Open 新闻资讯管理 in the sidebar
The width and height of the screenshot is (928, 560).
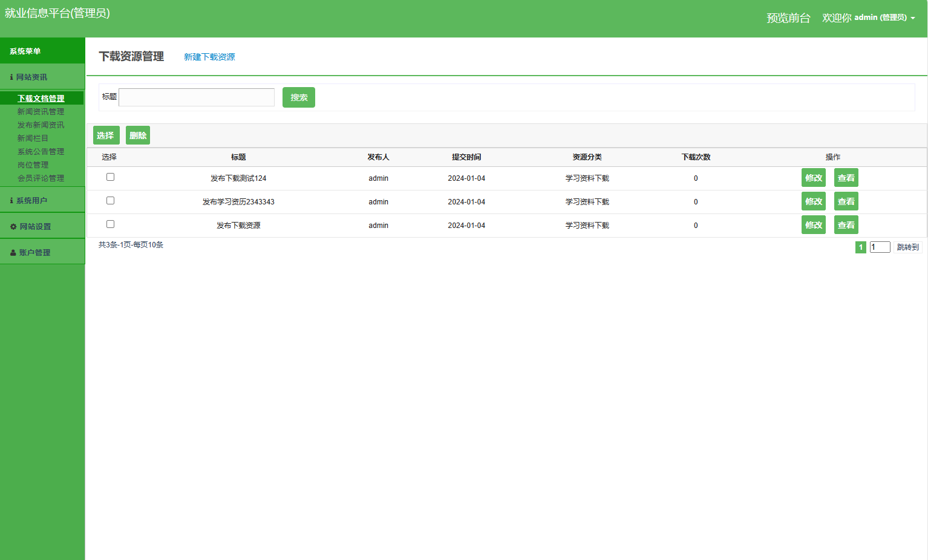(41, 112)
